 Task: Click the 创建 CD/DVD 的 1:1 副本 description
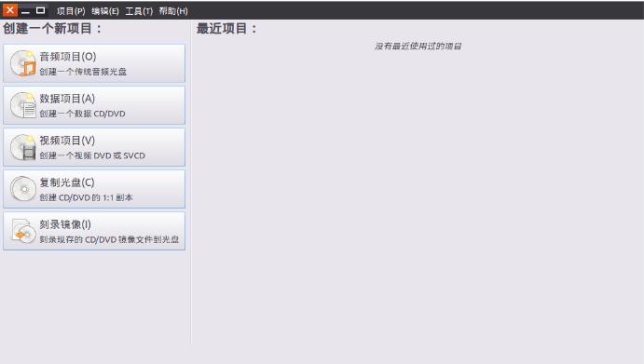(x=86, y=197)
